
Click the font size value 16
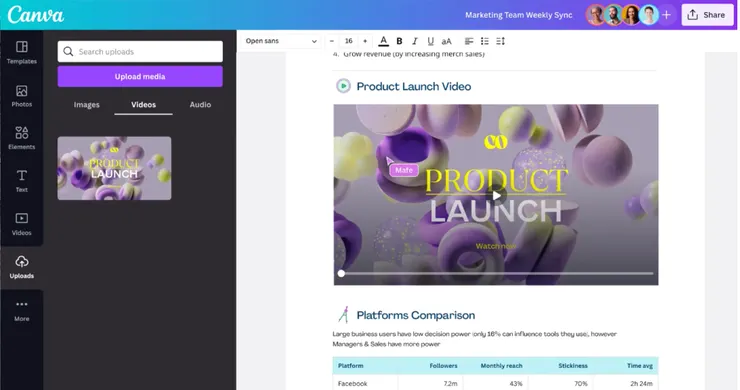(x=348, y=41)
